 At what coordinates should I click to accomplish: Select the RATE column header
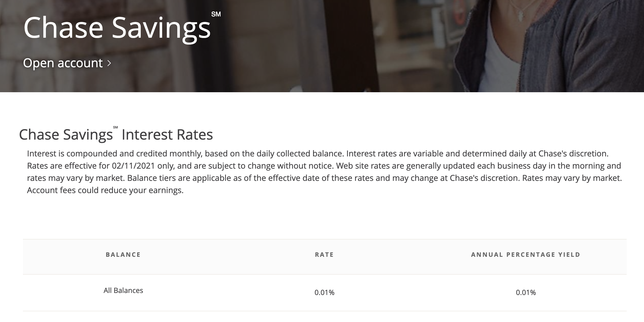[324, 255]
